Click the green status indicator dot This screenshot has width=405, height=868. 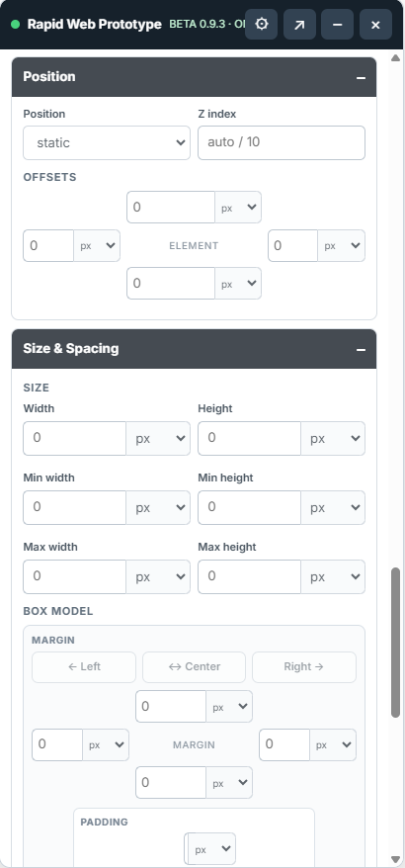16,25
